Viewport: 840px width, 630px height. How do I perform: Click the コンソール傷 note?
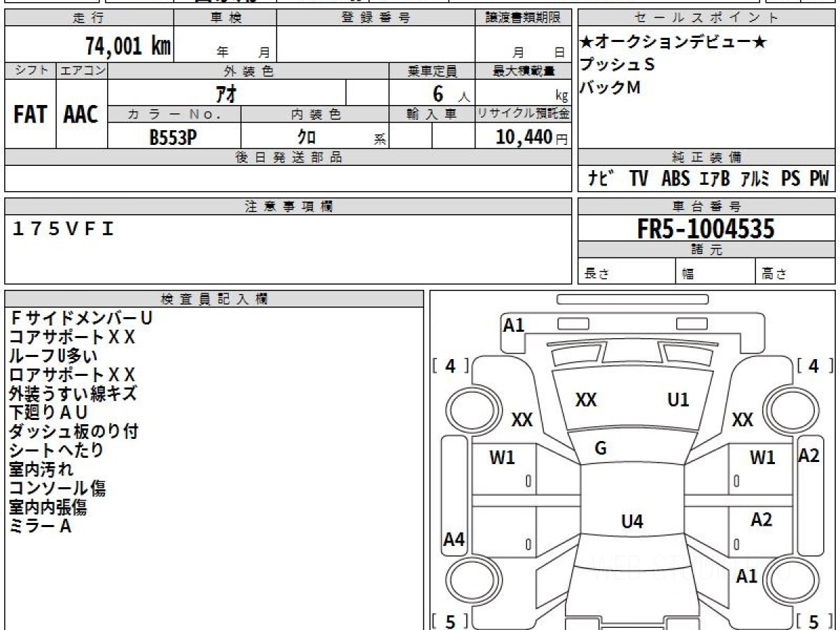(x=57, y=488)
